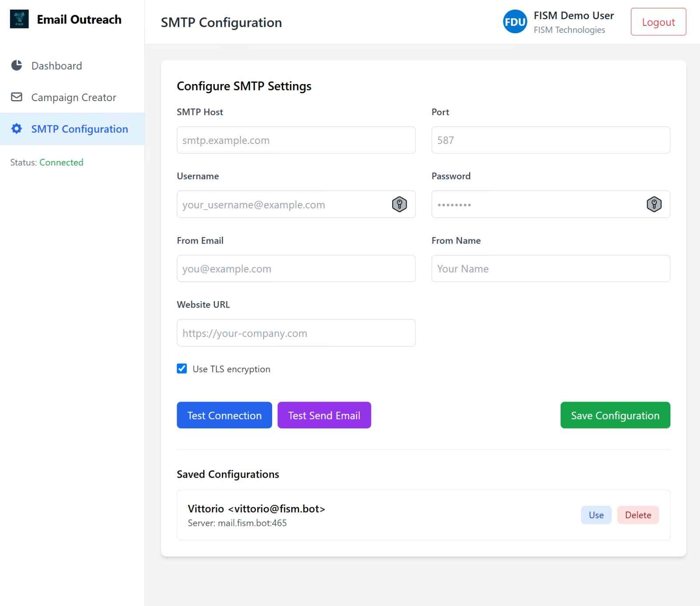Click the Campaign Creator envelope icon
700x606 pixels.
point(17,97)
